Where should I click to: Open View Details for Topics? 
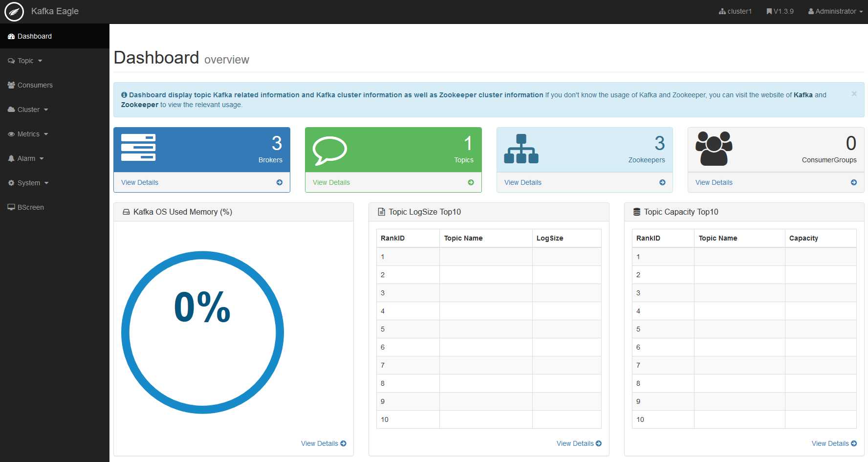(331, 182)
